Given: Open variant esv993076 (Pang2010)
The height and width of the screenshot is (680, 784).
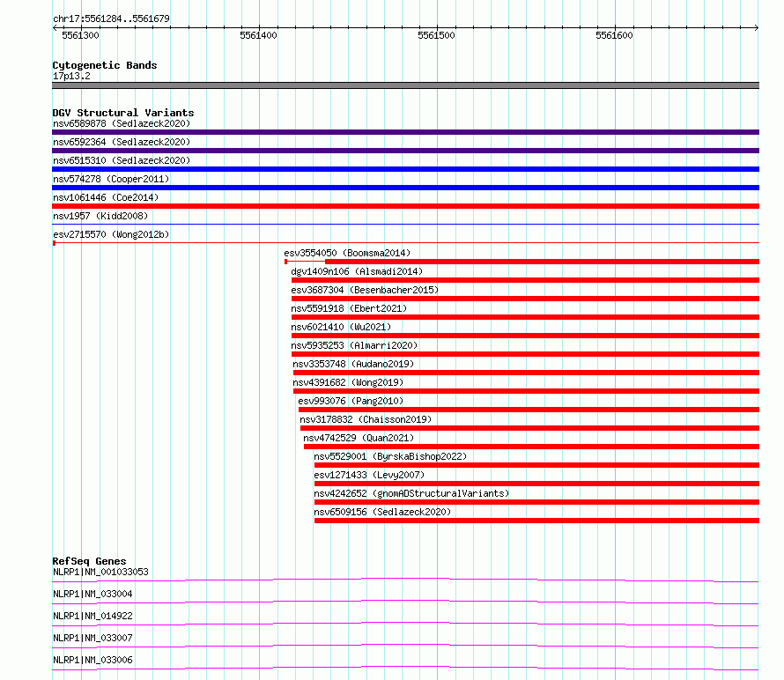Looking at the screenshot, I should click(351, 401).
